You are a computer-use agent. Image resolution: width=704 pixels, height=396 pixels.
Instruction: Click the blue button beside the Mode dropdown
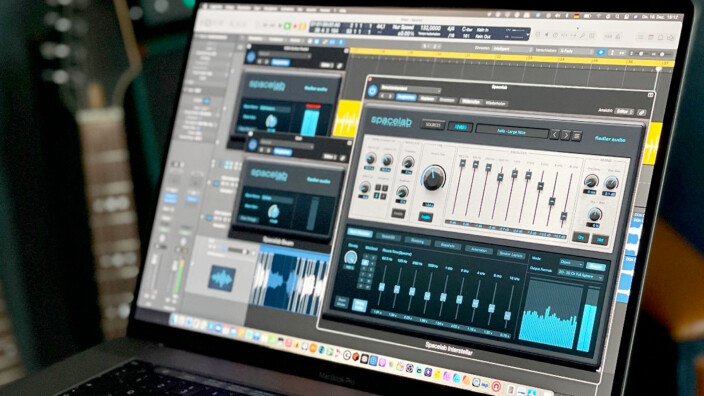tap(595, 266)
